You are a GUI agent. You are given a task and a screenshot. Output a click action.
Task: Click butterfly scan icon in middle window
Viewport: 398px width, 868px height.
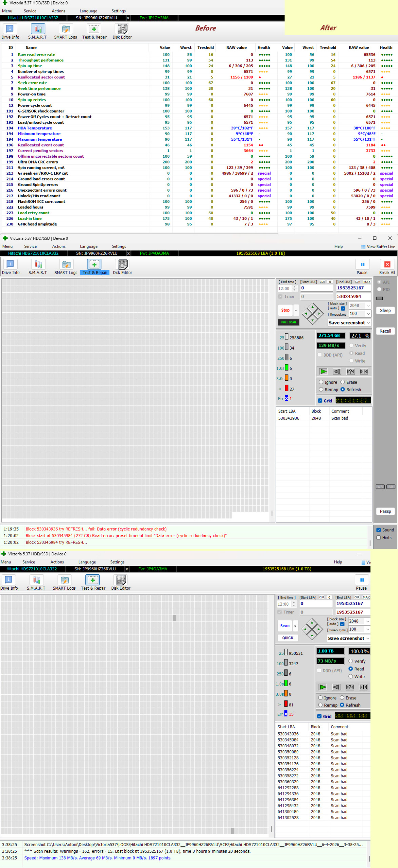coord(364,371)
